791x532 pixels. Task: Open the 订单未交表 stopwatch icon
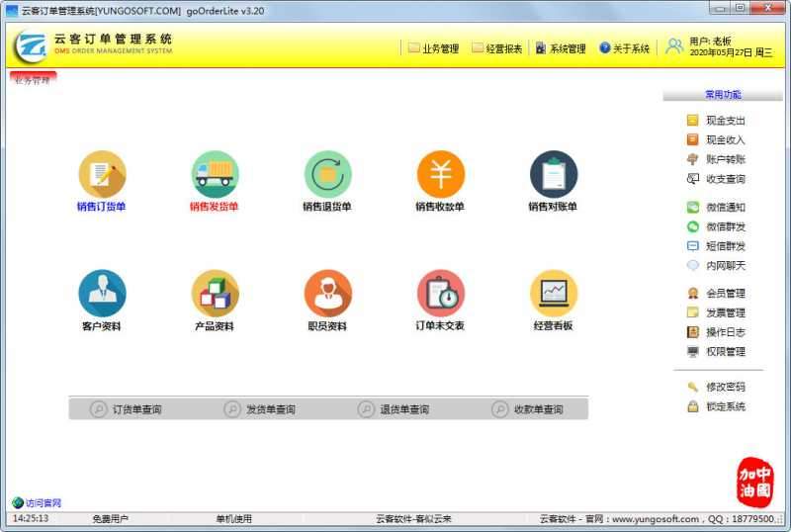pos(441,294)
